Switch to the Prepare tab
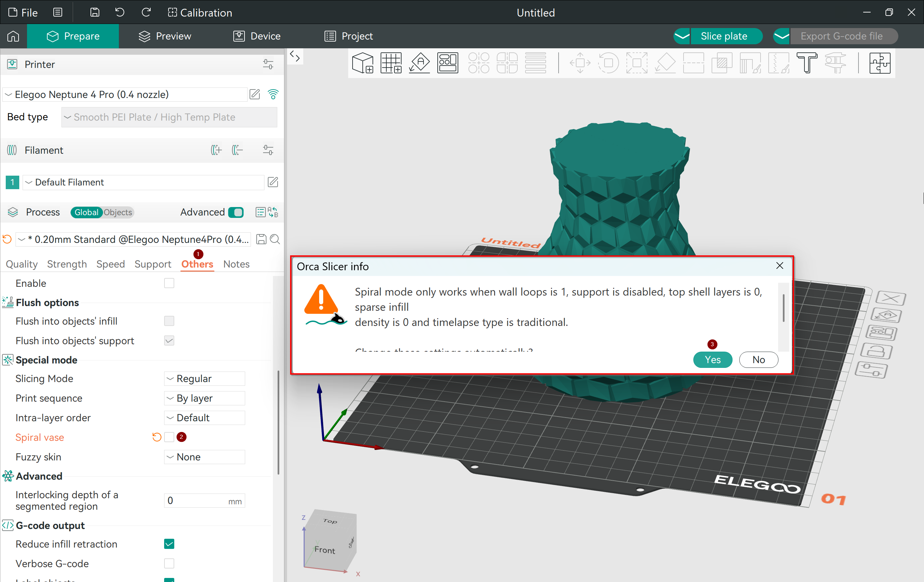924x582 pixels. click(73, 36)
